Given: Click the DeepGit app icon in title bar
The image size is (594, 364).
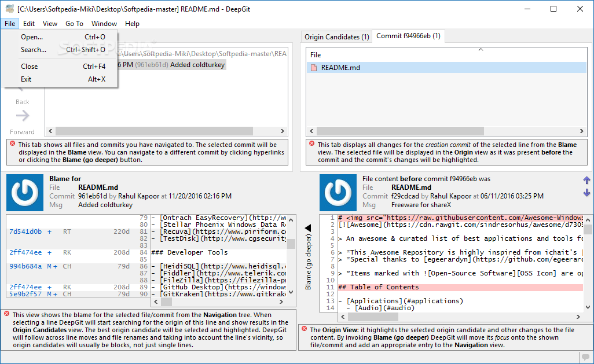Looking at the screenshot, I should 10,9.
